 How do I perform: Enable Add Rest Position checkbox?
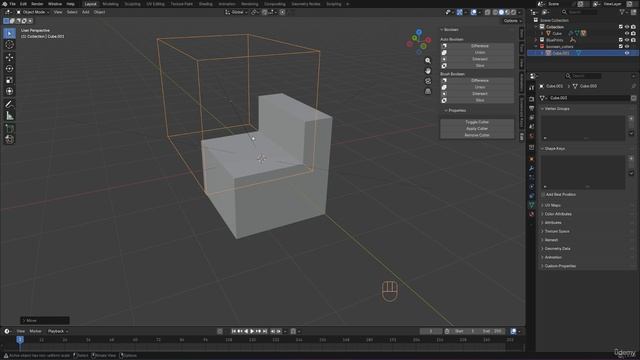tap(543, 194)
